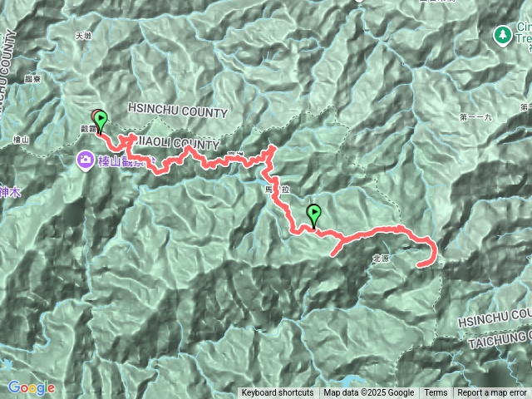532x399 pixels.
Task: Click Report a map error
Action: point(491,393)
